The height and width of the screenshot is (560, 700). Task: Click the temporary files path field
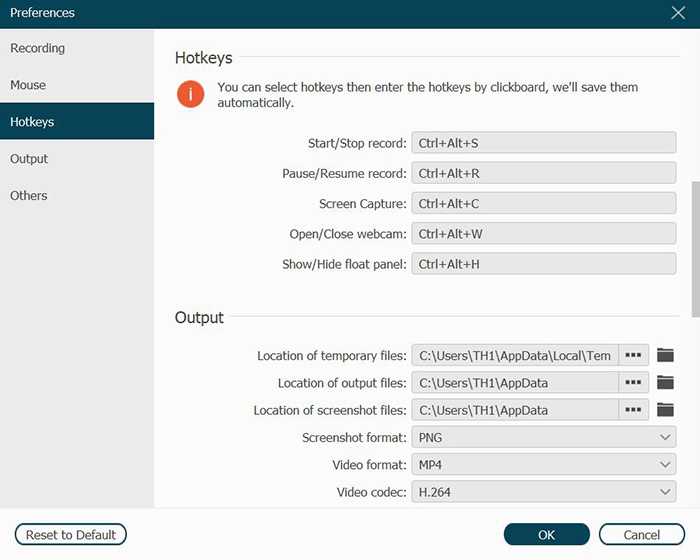pyautogui.click(x=515, y=355)
